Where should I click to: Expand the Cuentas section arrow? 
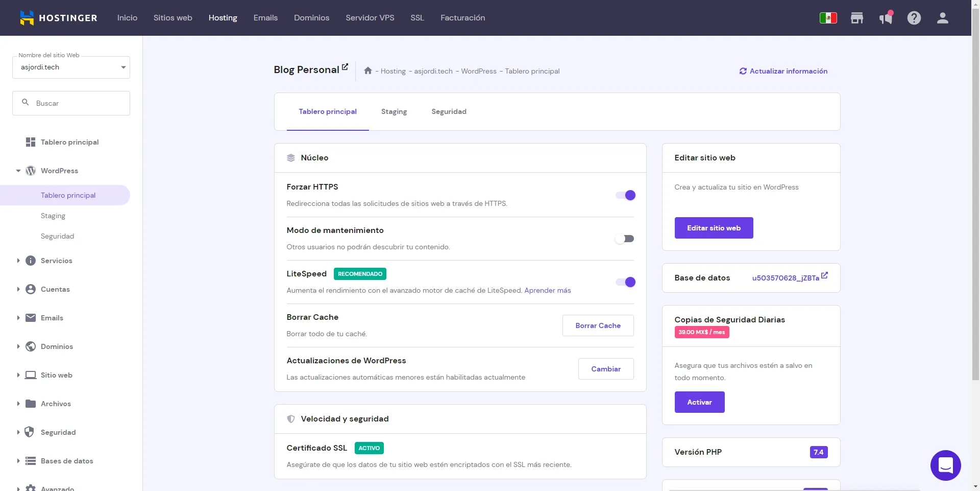pos(18,289)
